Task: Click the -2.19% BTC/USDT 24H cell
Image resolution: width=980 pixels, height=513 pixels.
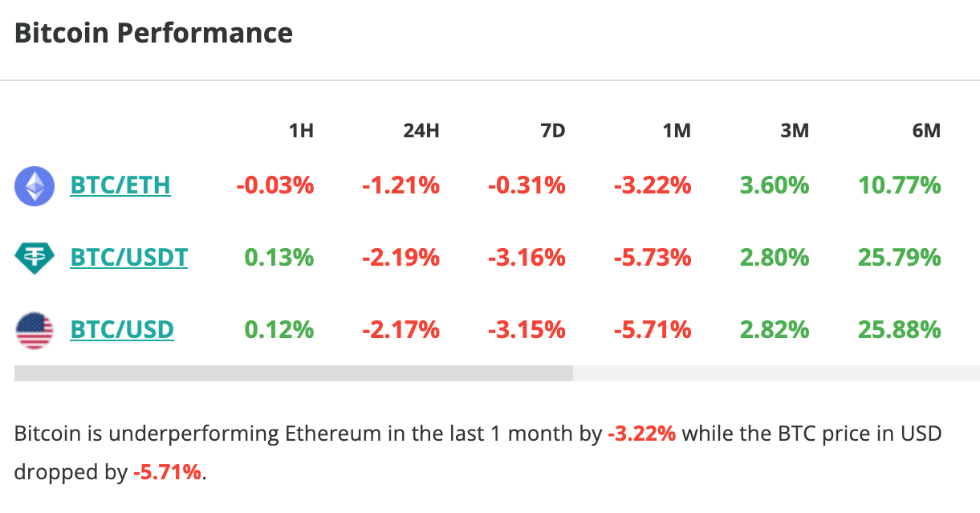Action: click(399, 257)
